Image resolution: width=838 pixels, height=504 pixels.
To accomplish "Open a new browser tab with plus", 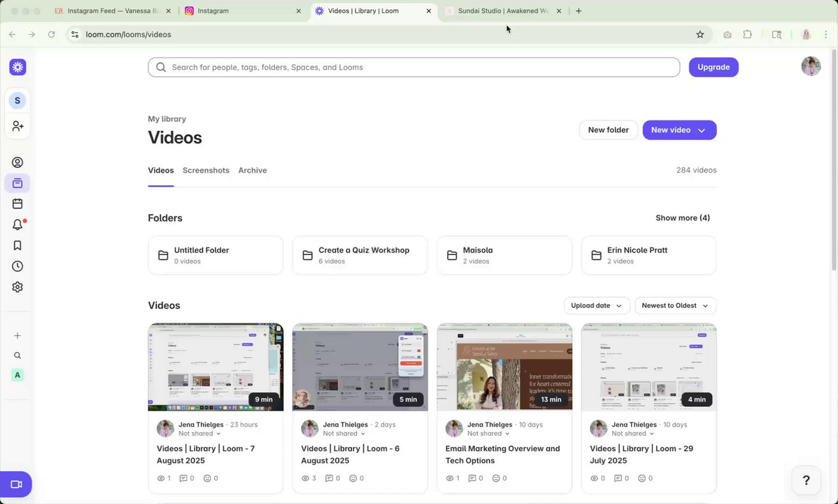I will coord(579,11).
